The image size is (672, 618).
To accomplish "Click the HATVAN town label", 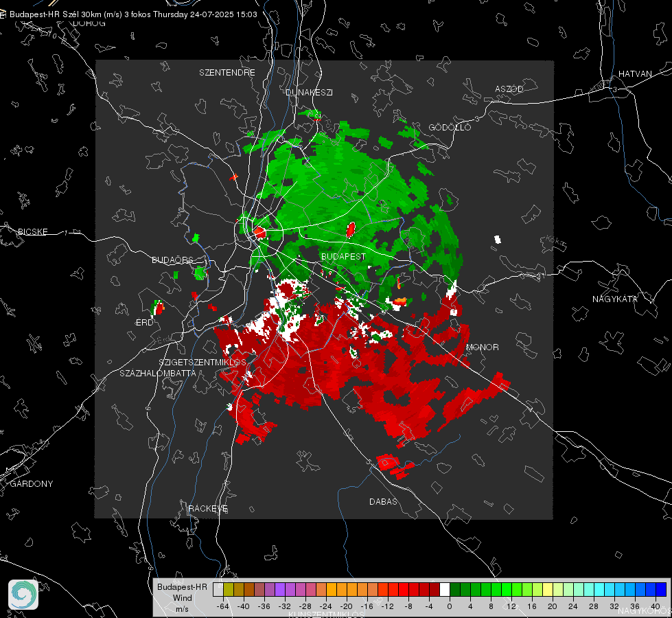I will (635, 74).
